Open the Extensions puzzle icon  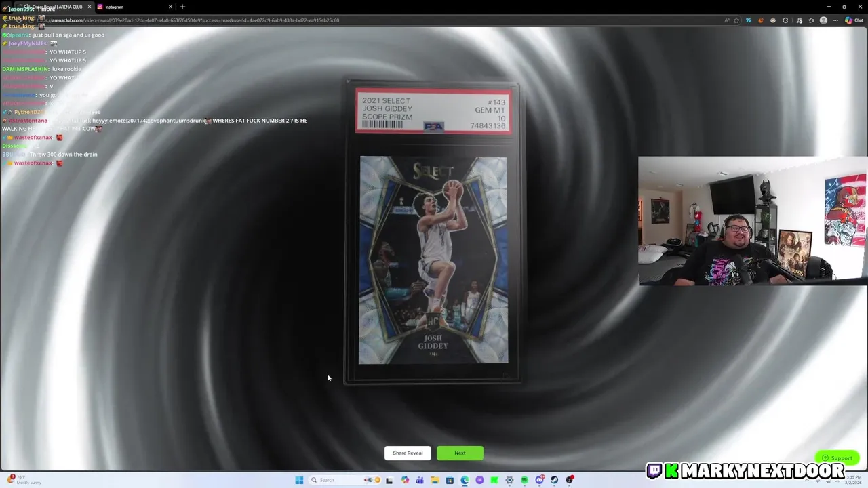(785, 20)
